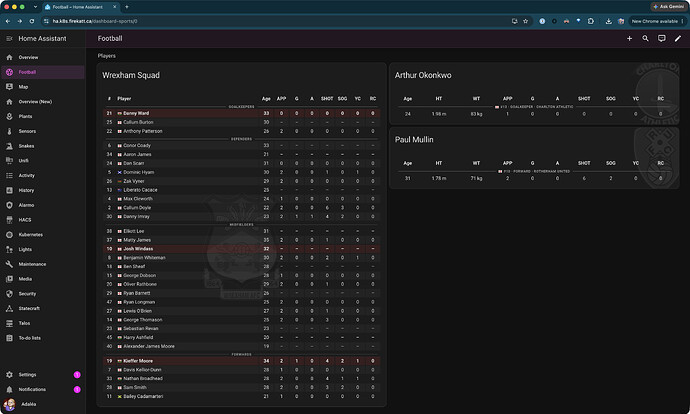Image resolution: width=690 pixels, height=414 pixels.
Task: Click the New Chrome available button
Action: (655, 21)
